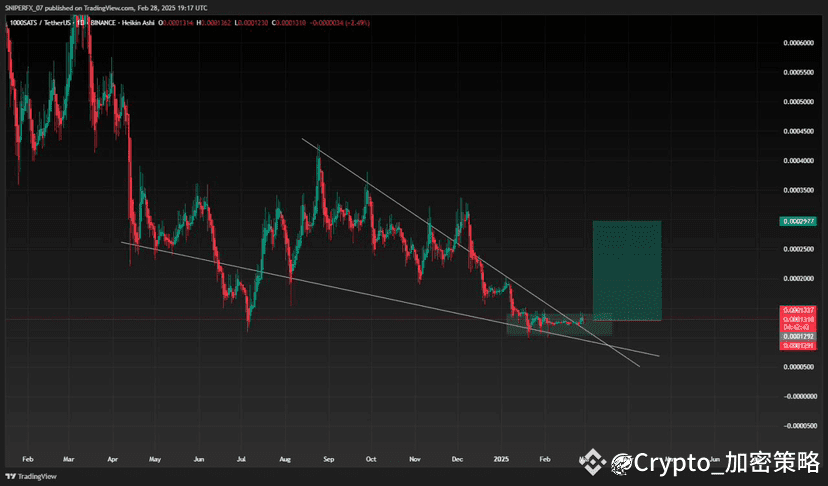The image size is (828, 486).
Task: Click the high value H0.0001362
Action: (x=214, y=23)
